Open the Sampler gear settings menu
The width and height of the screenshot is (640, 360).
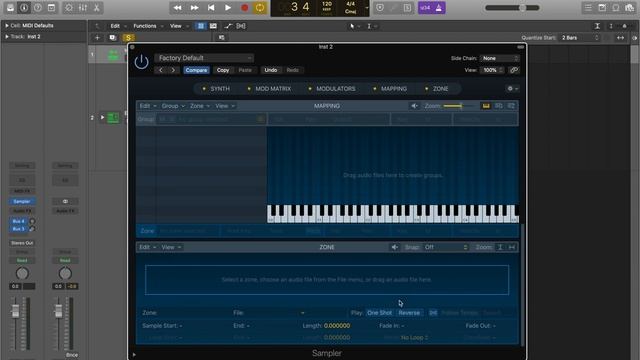[512, 89]
